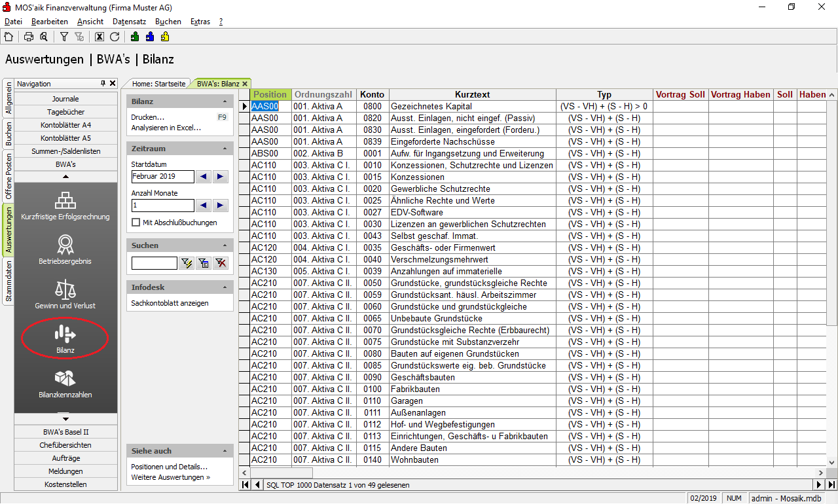Click the Excel export X icon

pyautogui.click(x=100, y=37)
